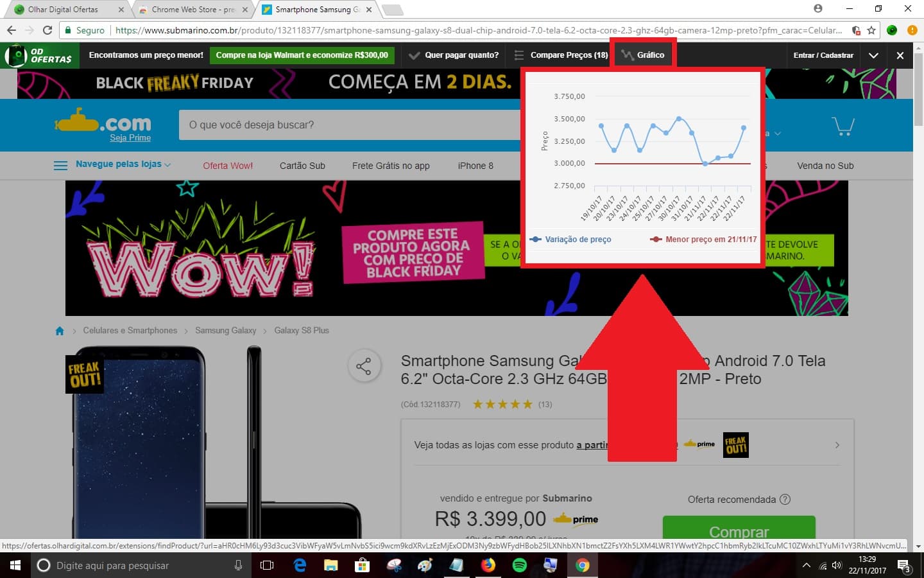
Task: Toggle 'Menor preço em 21/11/17' legend series
Action: point(703,240)
